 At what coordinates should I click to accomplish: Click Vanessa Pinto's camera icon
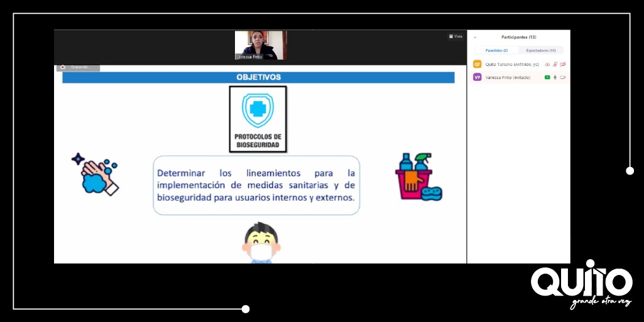563,77
